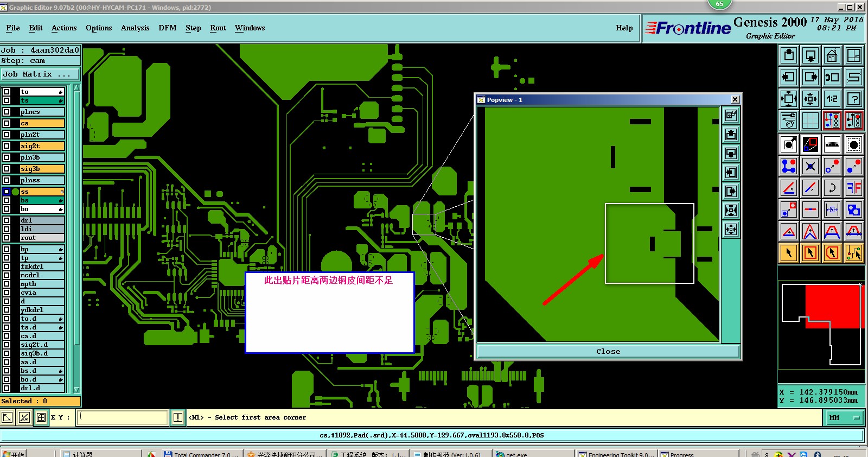This screenshot has width=868, height=457.
Task: Click the exclamation mark button
Action: 178,417
